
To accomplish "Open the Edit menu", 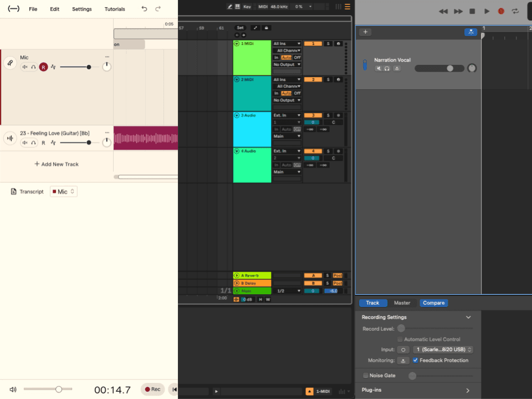I will click(55, 9).
